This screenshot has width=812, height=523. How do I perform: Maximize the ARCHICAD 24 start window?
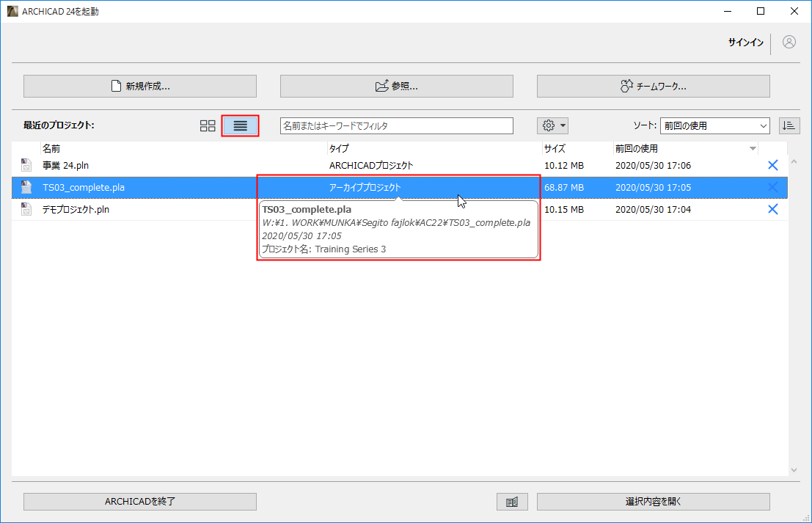pos(760,12)
